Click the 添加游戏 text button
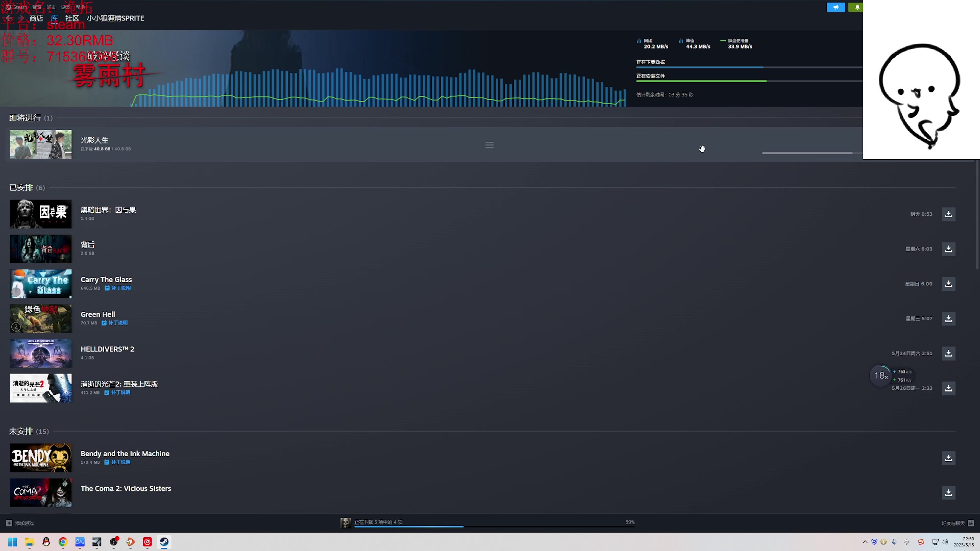980x551 pixels. coord(24,523)
